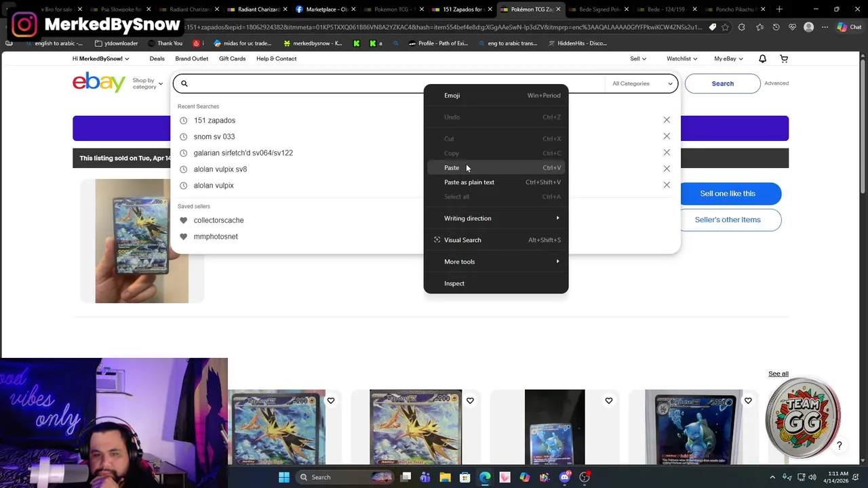Show hidden system tray icons chevron
Image resolution: width=868 pixels, height=488 pixels.
coord(772,477)
